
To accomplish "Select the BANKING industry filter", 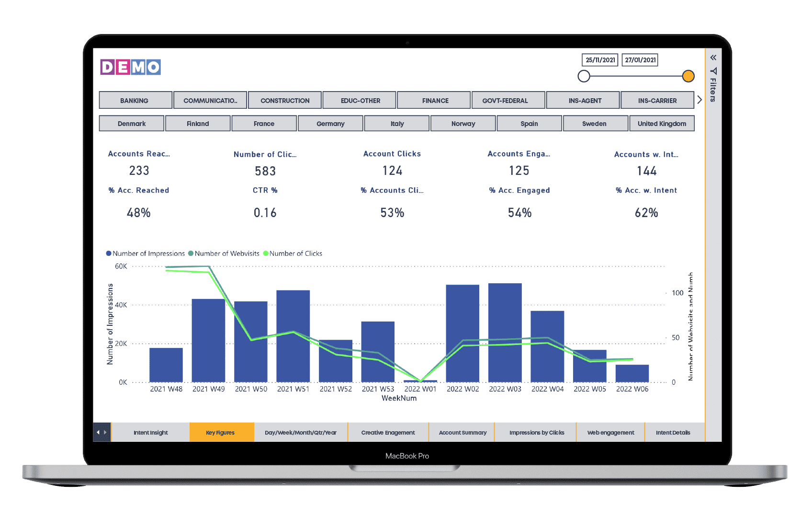I will (x=135, y=100).
